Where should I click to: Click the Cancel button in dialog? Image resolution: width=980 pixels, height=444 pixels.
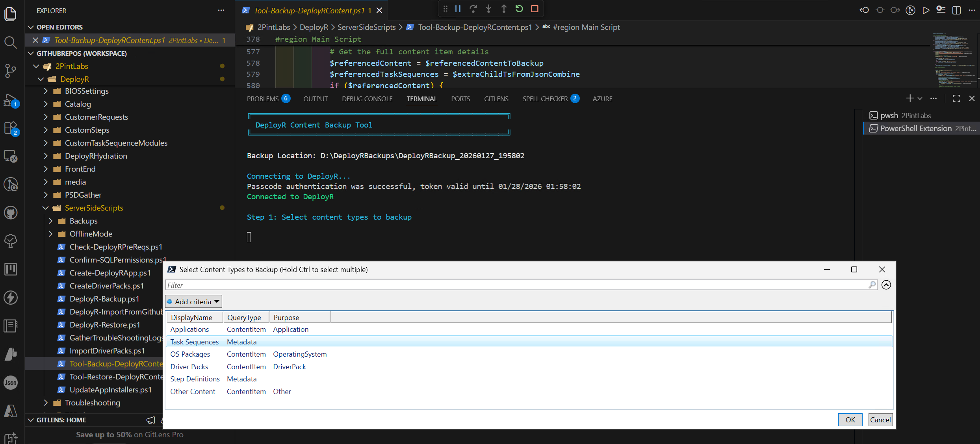click(x=880, y=420)
